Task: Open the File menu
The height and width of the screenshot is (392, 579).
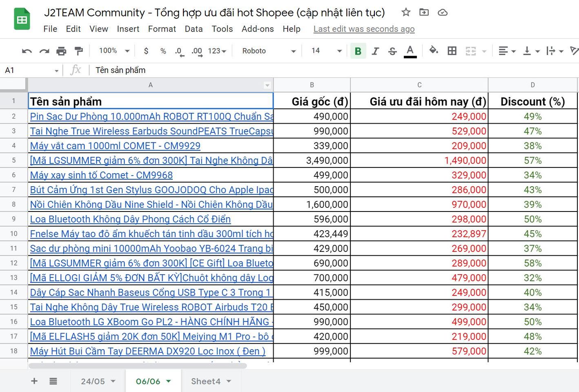Action: tap(50, 29)
